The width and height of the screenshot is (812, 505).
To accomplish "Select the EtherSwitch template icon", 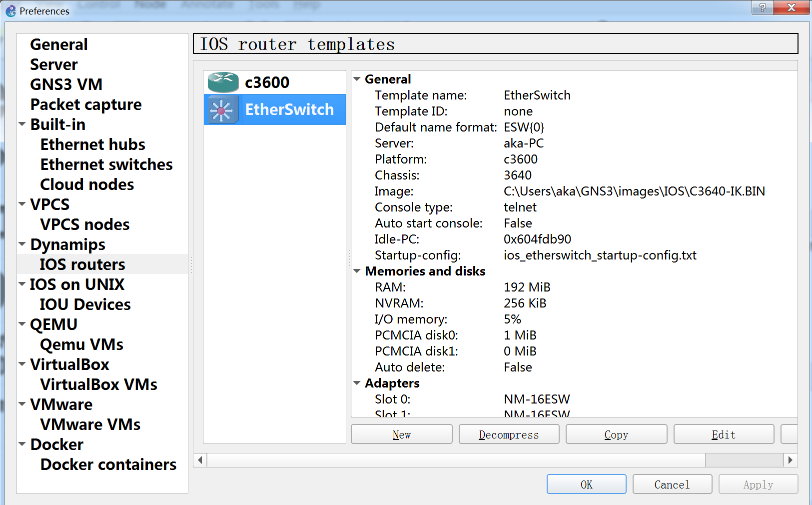I will pos(222,110).
